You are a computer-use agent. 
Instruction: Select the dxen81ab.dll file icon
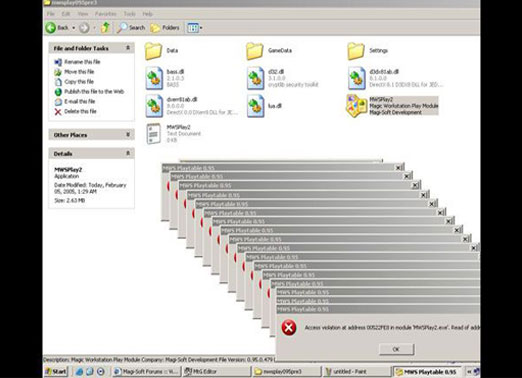coord(154,106)
